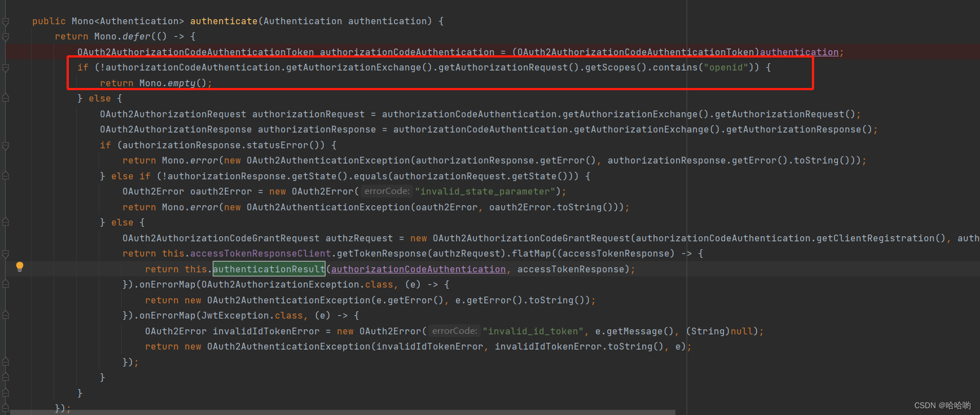Screen dimensions: 980x415
Task: Click 'JwtException.class' argument
Action: 252,316
